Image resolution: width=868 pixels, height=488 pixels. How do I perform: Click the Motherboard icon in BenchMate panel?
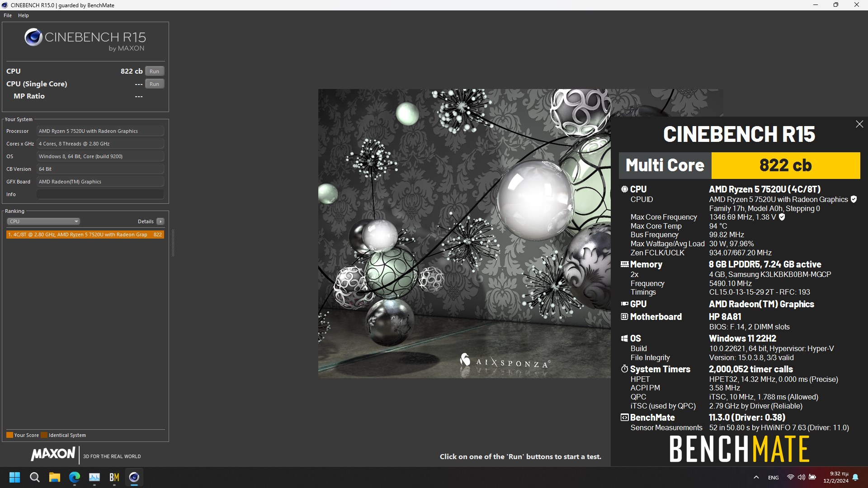624,317
